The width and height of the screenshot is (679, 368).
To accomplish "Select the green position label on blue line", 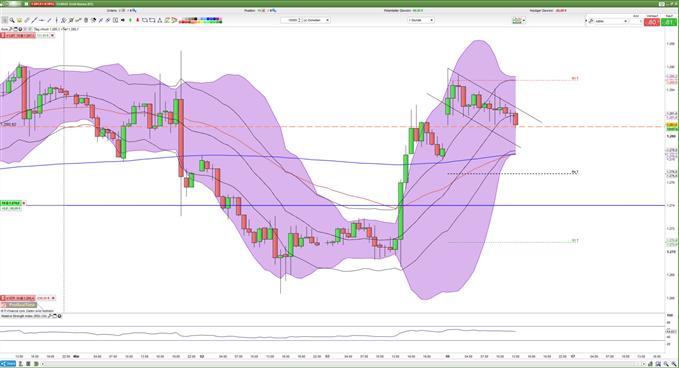I will tap(11, 203).
